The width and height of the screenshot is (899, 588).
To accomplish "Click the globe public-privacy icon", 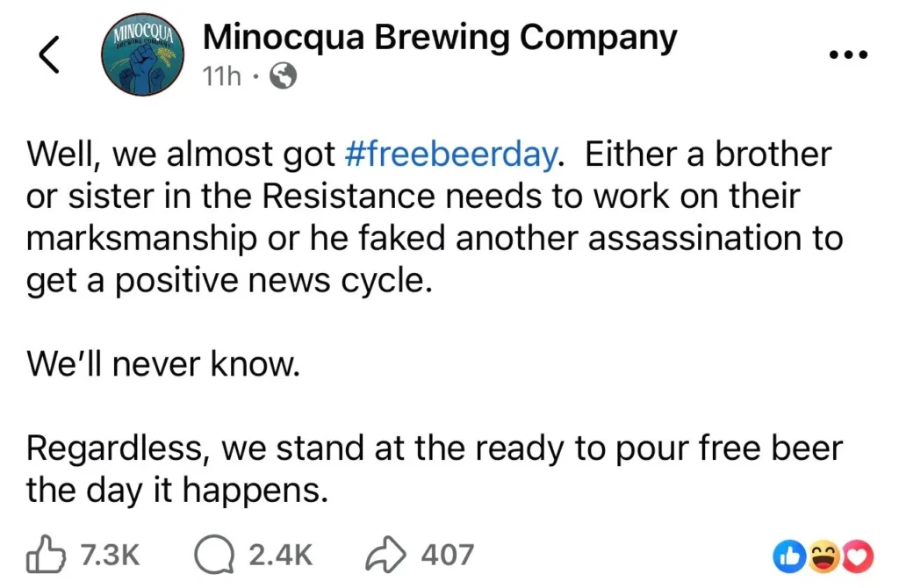I will point(282,77).
